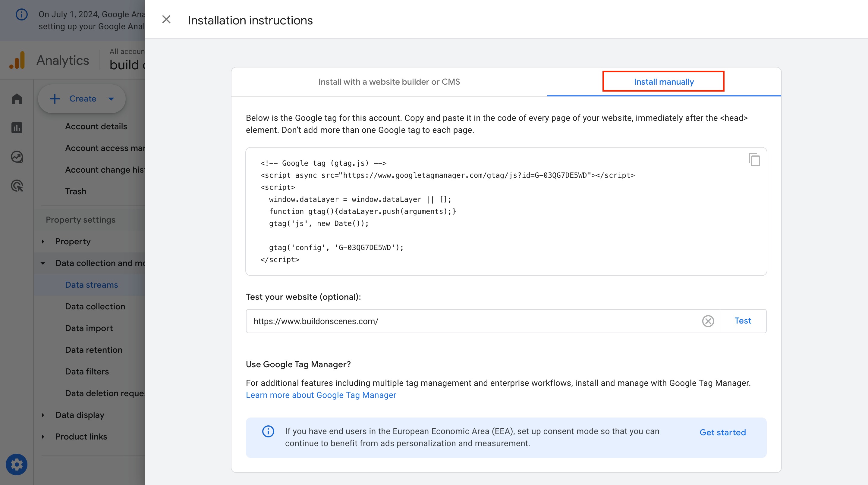868x485 pixels.
Task: Open Learn more about Google Tag Manager
Action: pyautogui.click(x=321, y=395)
